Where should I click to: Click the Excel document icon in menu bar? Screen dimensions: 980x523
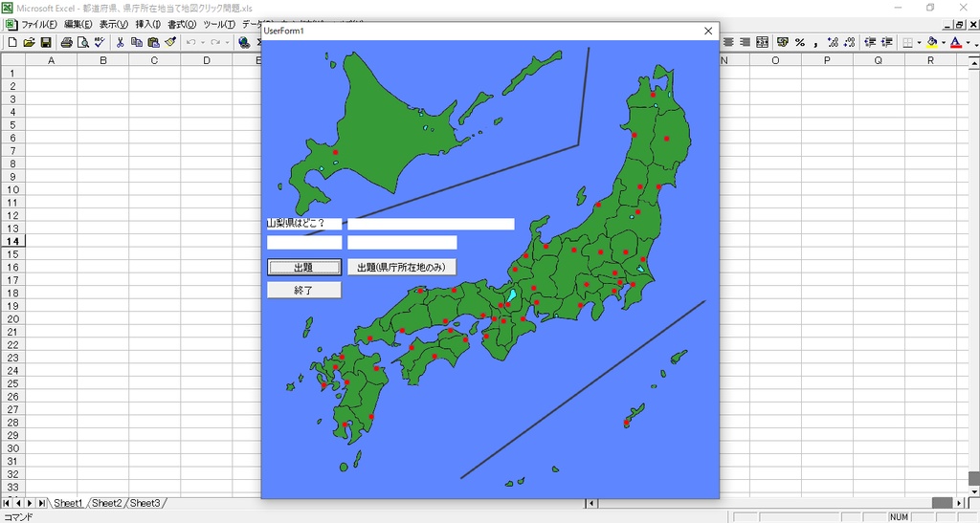pyautogui.click(x=11, y=25)
